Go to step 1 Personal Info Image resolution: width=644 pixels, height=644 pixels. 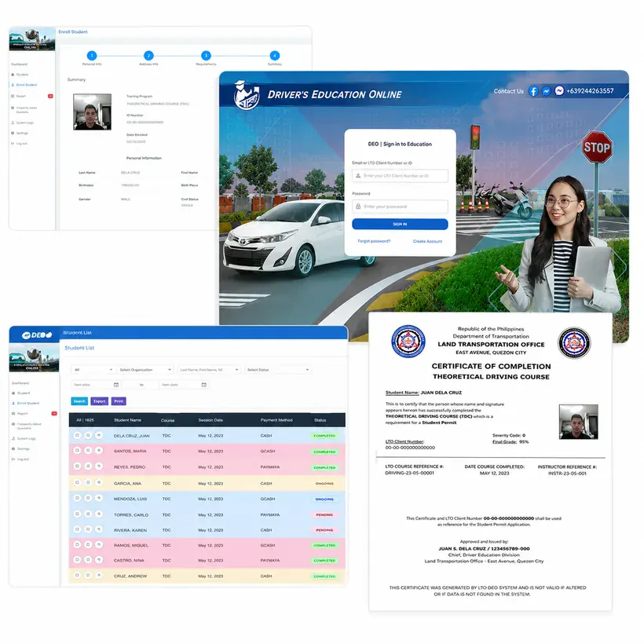92,56
